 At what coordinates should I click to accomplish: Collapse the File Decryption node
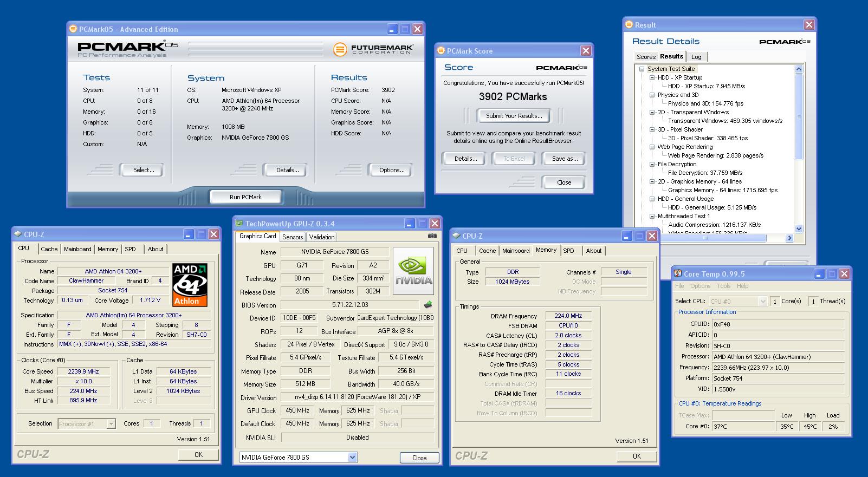click(652, 164)
